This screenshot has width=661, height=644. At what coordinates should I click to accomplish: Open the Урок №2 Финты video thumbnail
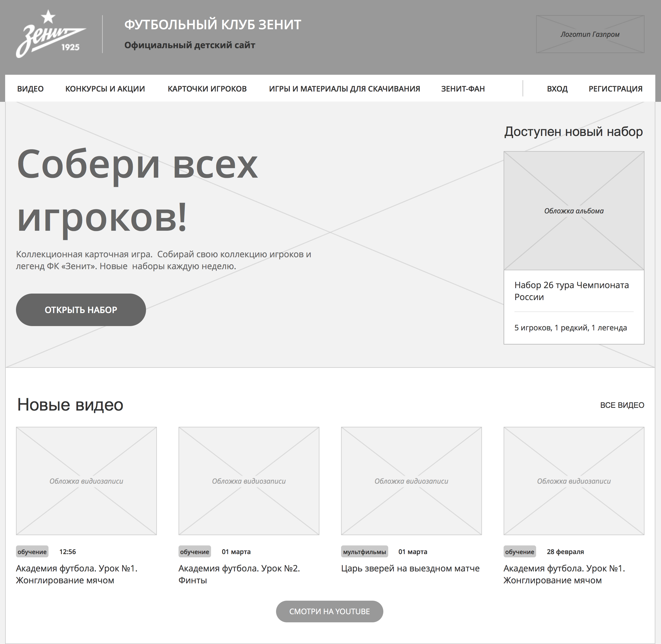(x=249, y=481)
